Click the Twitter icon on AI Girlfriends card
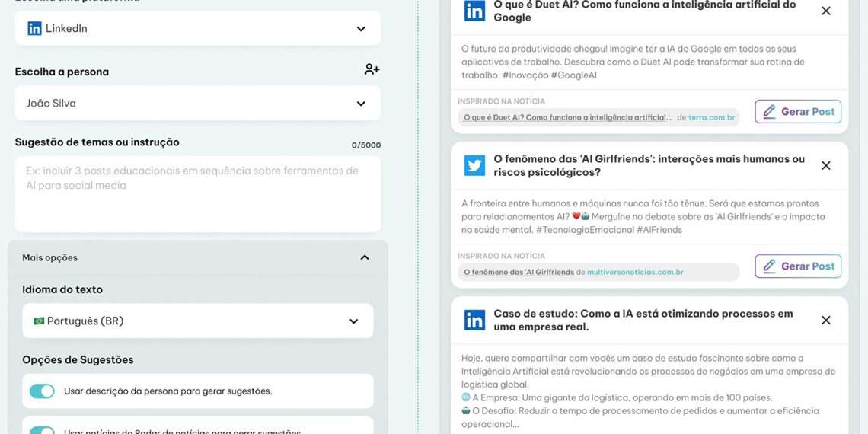This screenshot has height=434, width=868. pyautogui.click(x=474, y=165)
